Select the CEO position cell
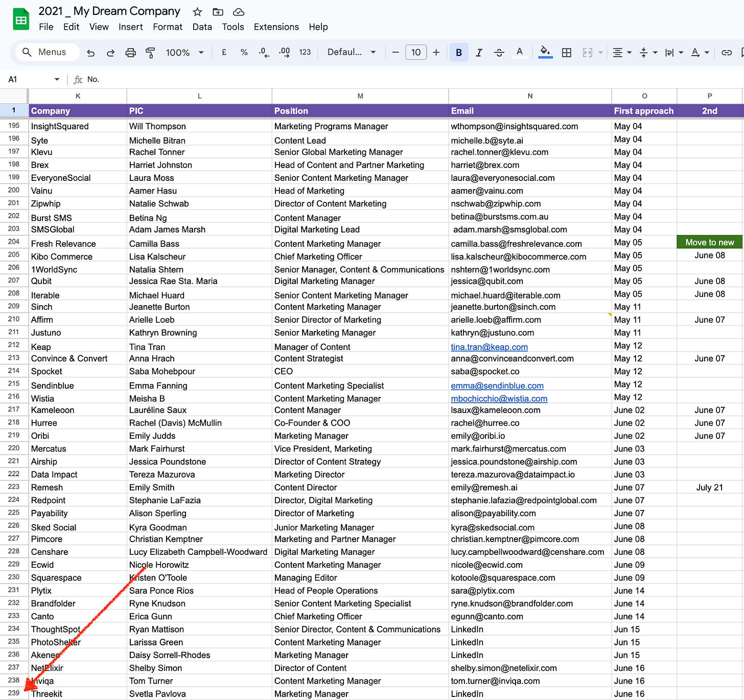 coord(360,371)
